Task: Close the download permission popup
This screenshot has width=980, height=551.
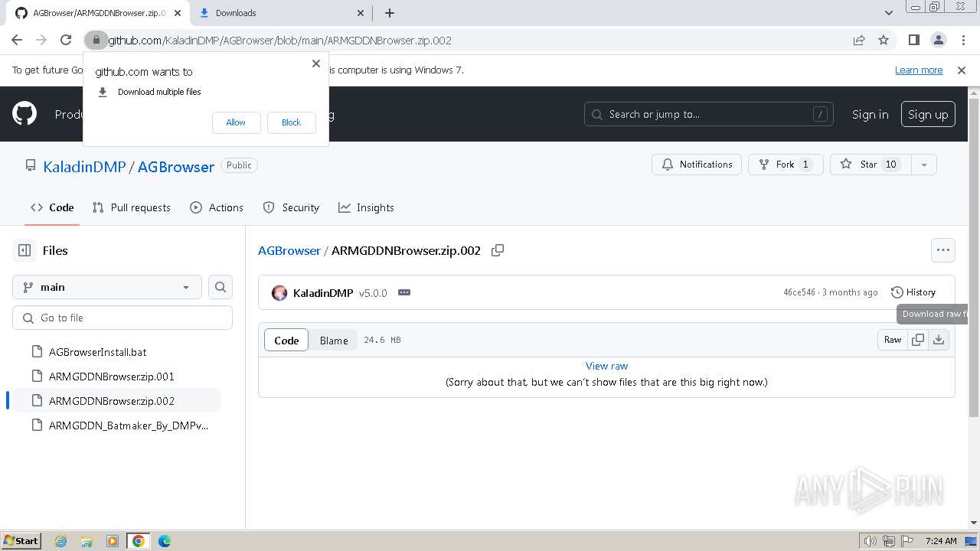Action: (x=316, y=64)
